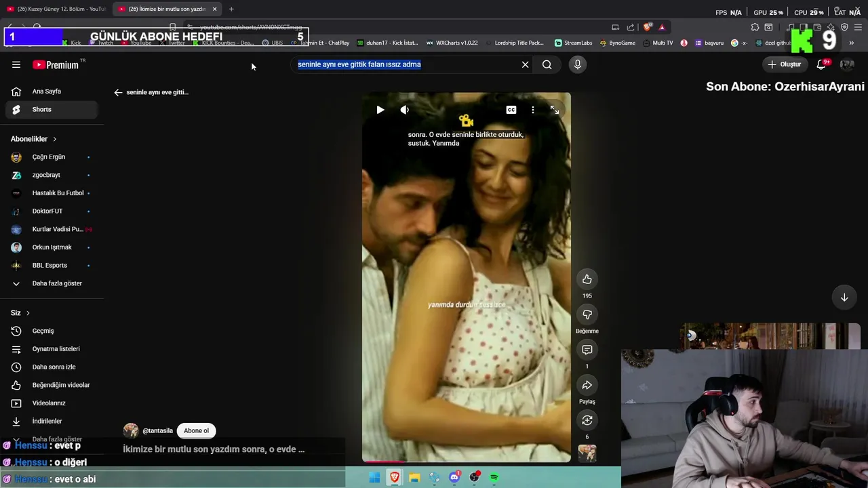The width and height of the screenshot is (868, 488).
Task: Open Windows Start button
Action: coord(374,478)
